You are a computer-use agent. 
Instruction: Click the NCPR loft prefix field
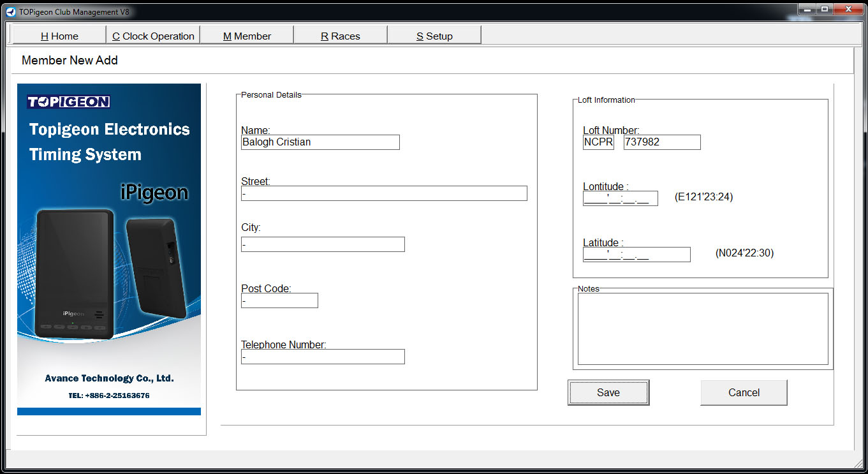coord(598,142)
